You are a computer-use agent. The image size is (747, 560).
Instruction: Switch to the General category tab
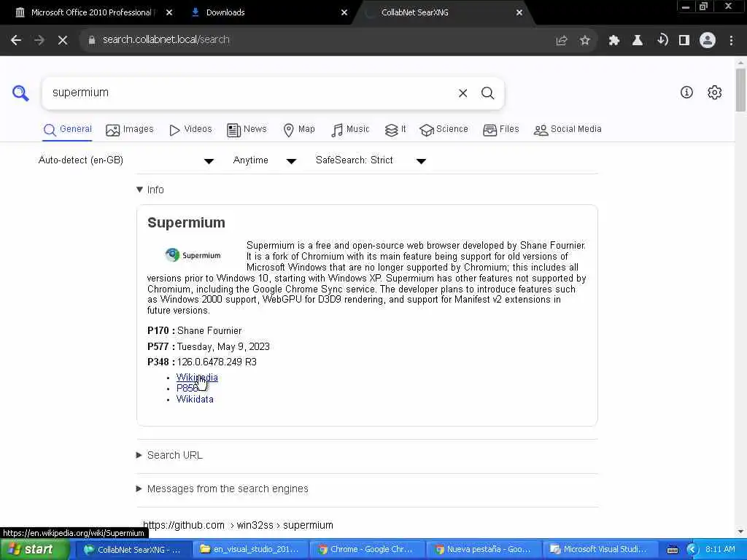(x=67, y=130)
